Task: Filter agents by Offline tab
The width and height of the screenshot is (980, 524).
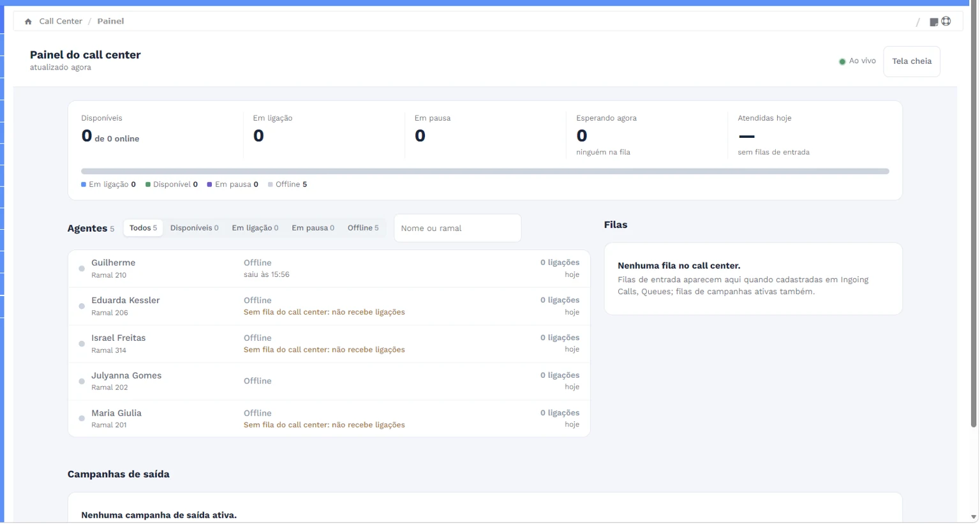Action: pos(363,228)
